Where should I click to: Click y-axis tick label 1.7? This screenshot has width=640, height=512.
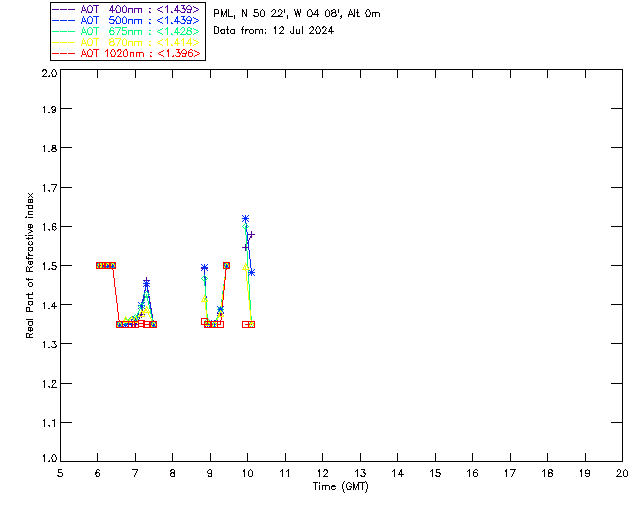(x=49, y=188)
